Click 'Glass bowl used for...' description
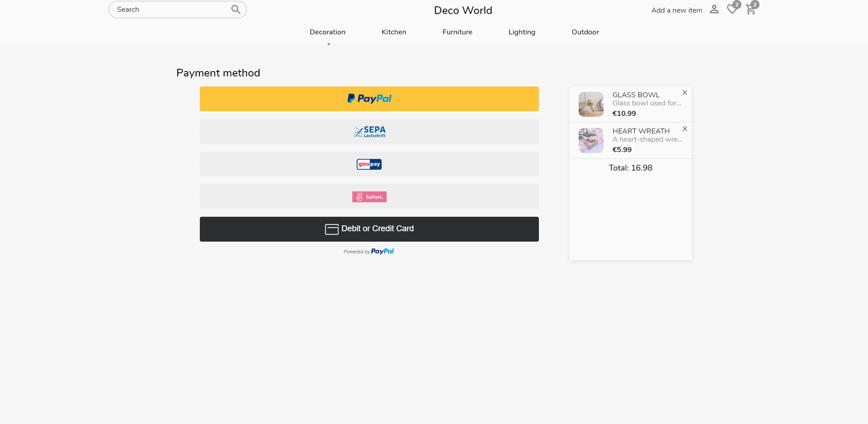868x424 pixels. coord(647,103)
